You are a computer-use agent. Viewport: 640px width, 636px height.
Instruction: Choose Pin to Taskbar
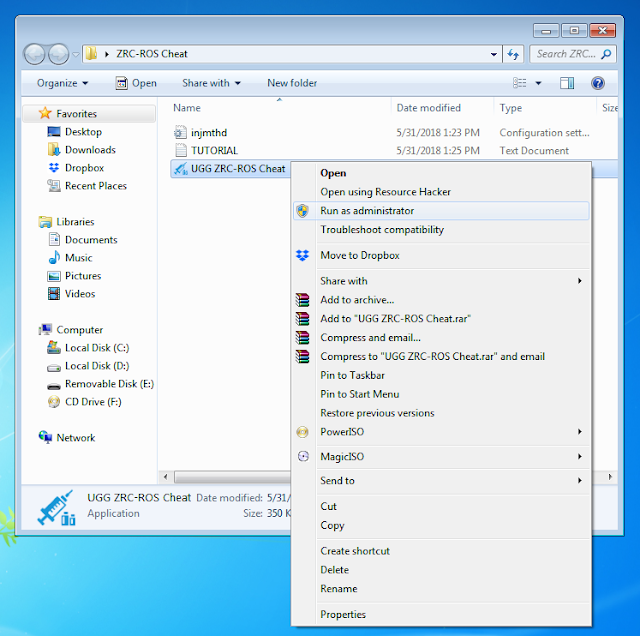click(441, 375)
